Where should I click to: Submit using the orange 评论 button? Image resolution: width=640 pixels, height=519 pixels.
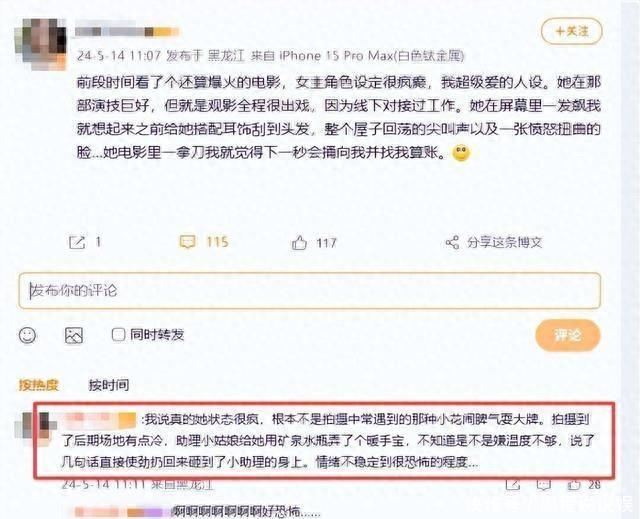(x=568, y=335)
